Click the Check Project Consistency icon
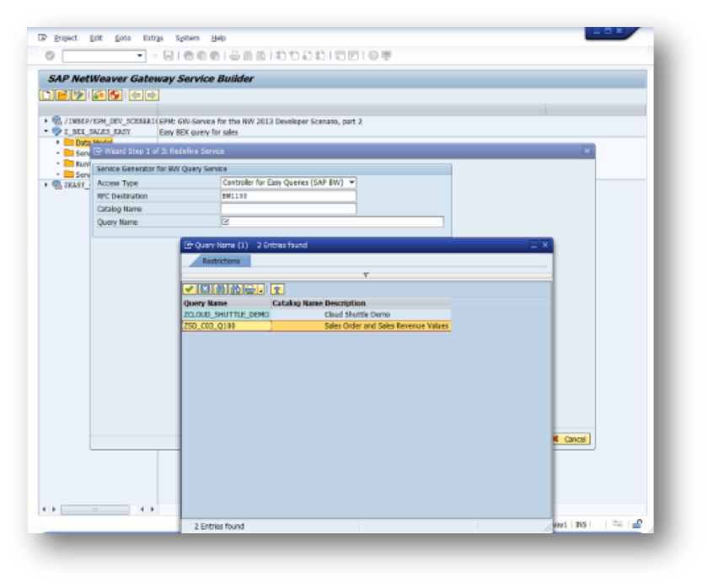 pos(99,95)
